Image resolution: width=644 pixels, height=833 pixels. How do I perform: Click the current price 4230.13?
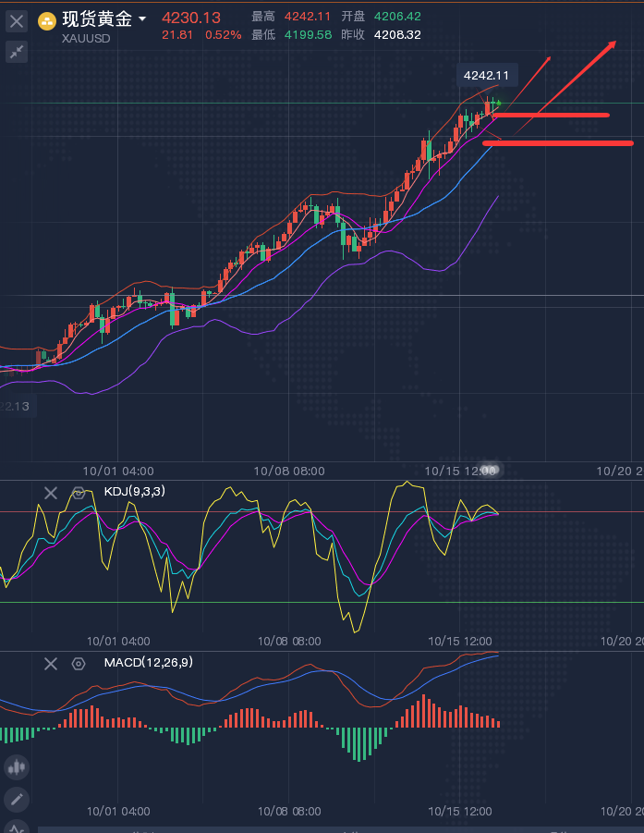pyautogui.click(x=191, y=18)
